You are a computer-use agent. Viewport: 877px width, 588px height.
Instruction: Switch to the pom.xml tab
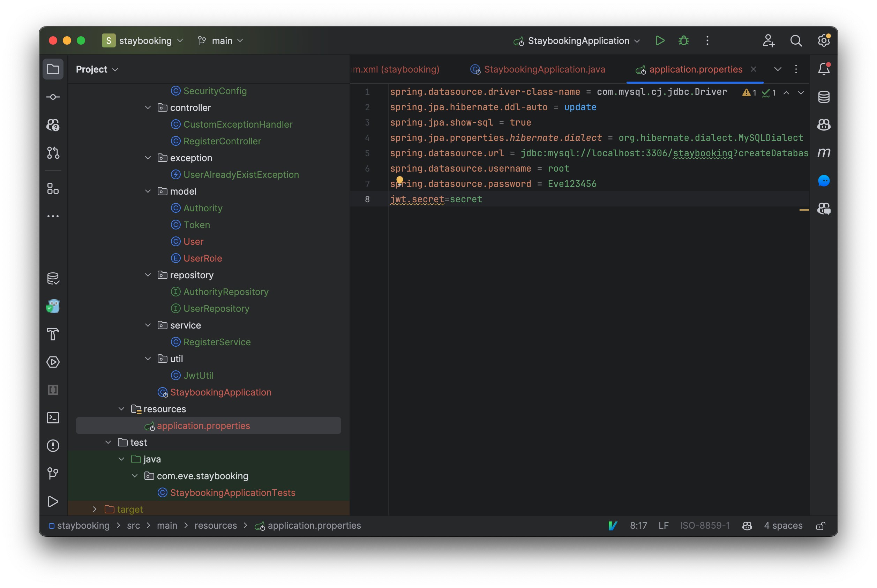point(395,69)
